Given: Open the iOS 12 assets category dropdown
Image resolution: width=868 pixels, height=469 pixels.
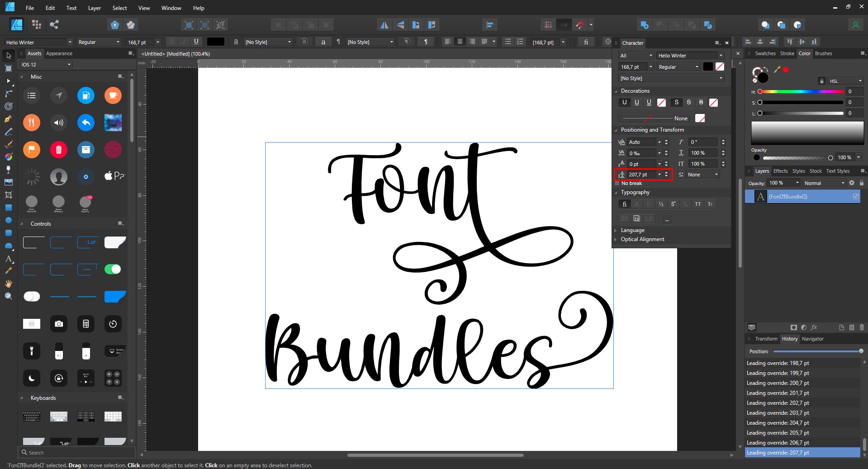Looking at the screenshot, I should 46,65.
